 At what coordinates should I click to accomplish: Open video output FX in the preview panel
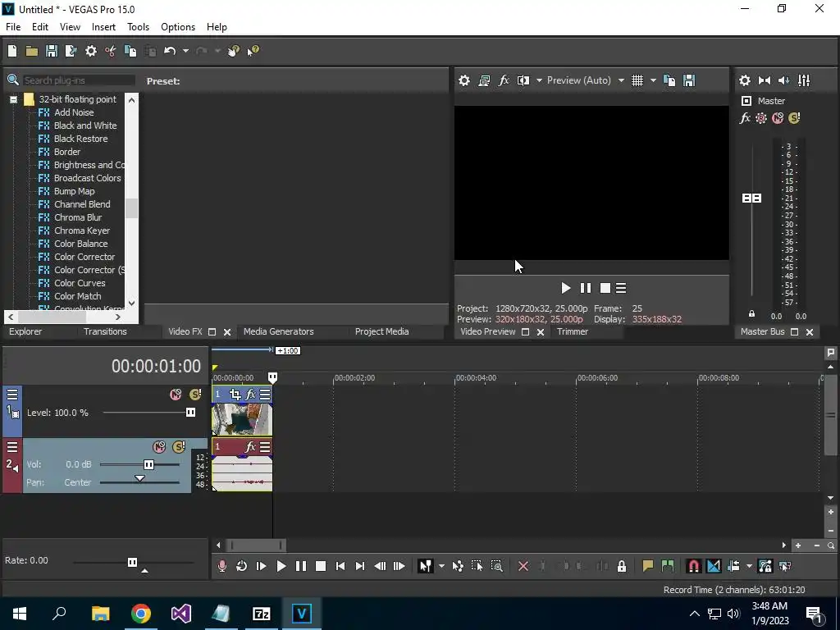tap(504, 80)
